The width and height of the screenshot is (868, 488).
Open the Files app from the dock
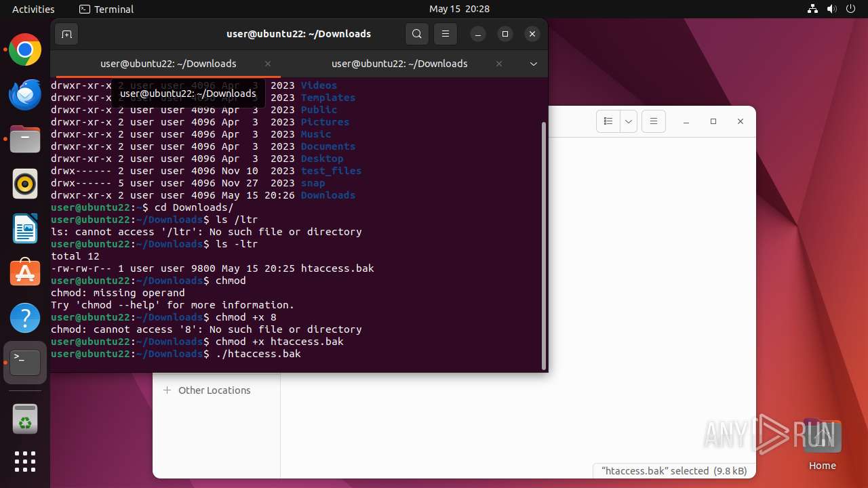coord(25,139)
